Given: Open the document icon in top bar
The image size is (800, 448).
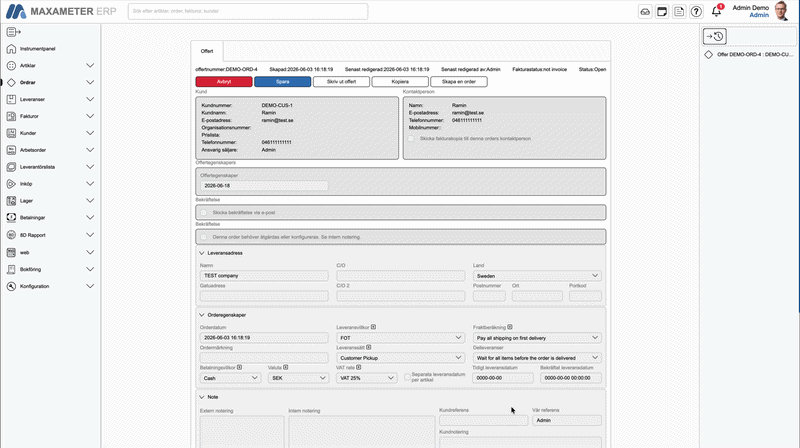Looking at the screenshot, I should (679, 12).
